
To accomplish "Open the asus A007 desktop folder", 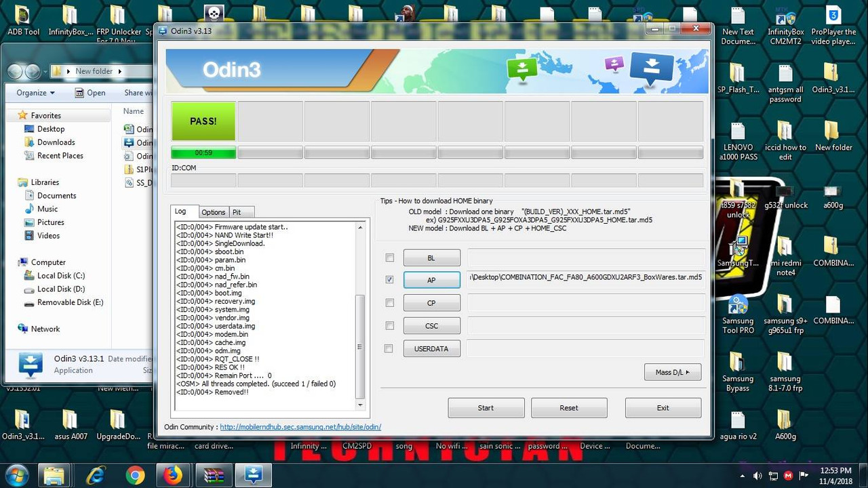I will click(x=71, y=426).
